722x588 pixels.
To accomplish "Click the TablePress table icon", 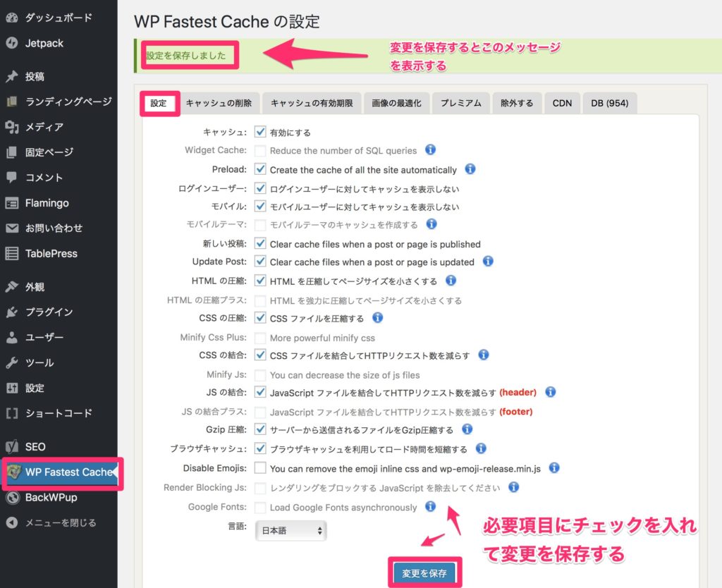I will pos(12,253).
